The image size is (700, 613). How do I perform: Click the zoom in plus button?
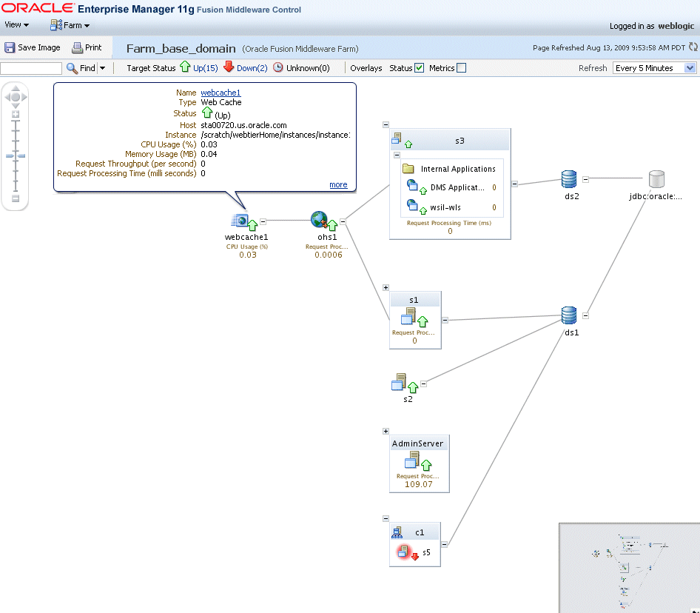click(x=16, y=114)
